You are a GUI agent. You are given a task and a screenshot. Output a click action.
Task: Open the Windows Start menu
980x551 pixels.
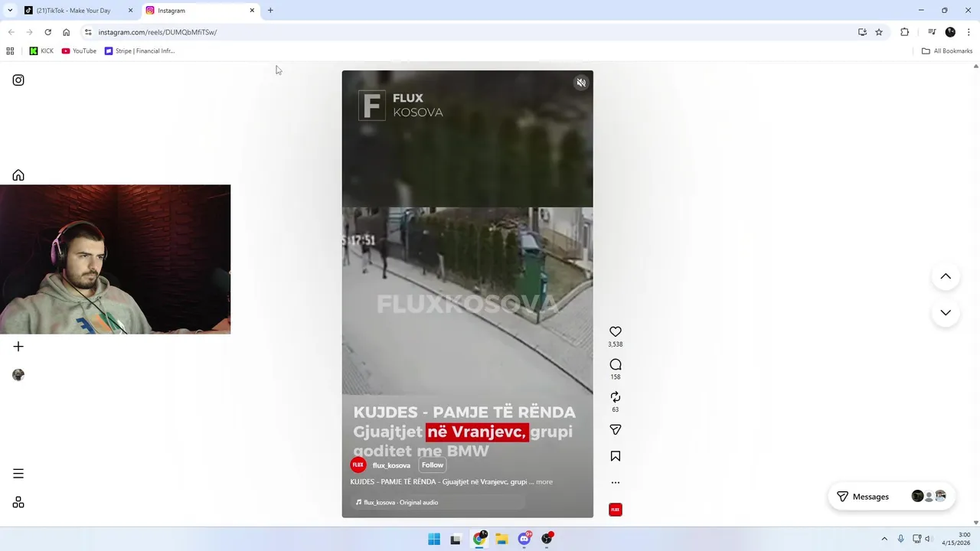(434, 539)
